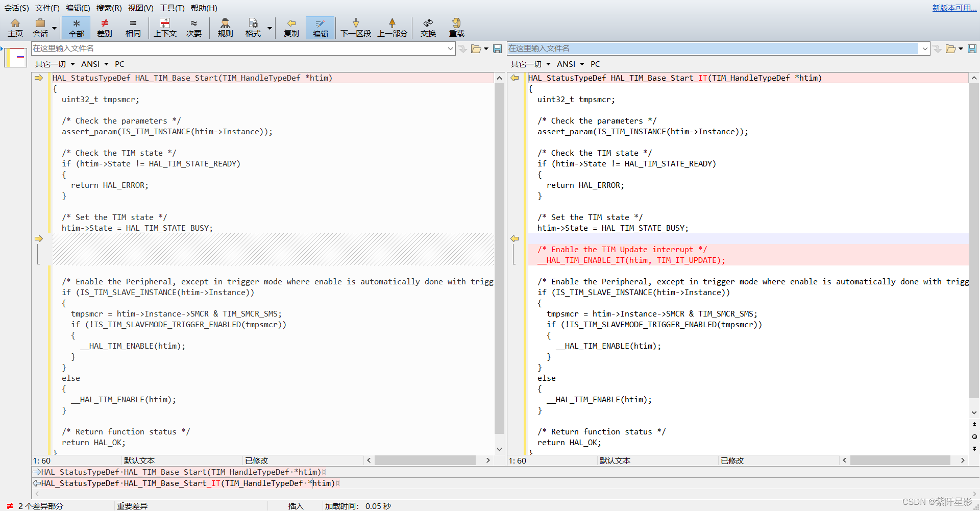Click the left pane open-folder icon
Viewport: 980px width, 511px height.
[476, 48]
